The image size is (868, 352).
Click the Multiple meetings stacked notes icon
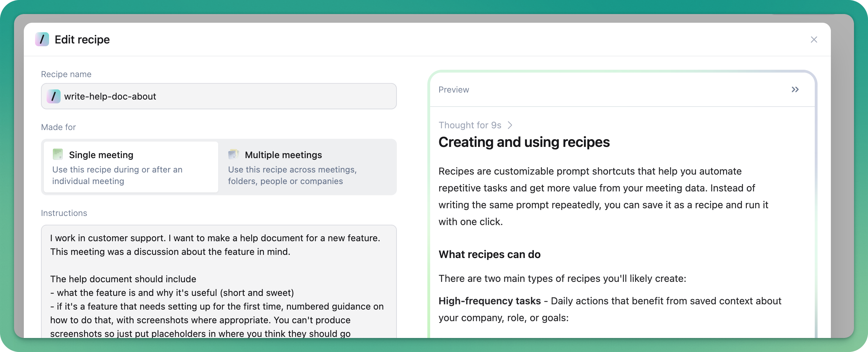(233, 154)
